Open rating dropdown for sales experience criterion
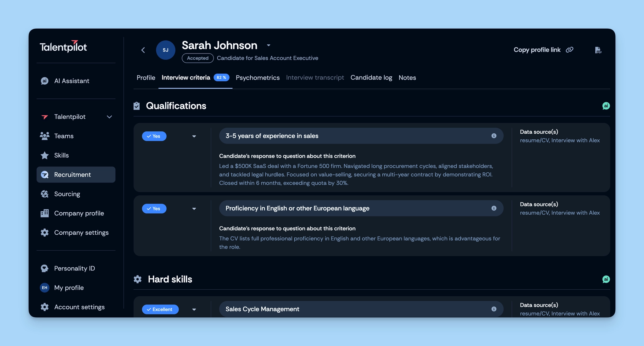Viewport: 644px width, 346px height. [194, 136]
